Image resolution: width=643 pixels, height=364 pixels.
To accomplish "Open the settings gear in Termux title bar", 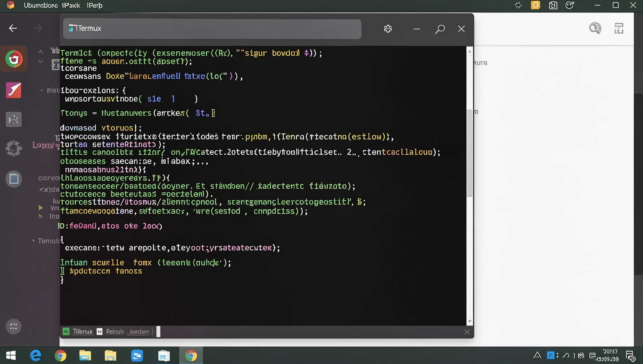I will pyautogui.click(x=388, y=29).
